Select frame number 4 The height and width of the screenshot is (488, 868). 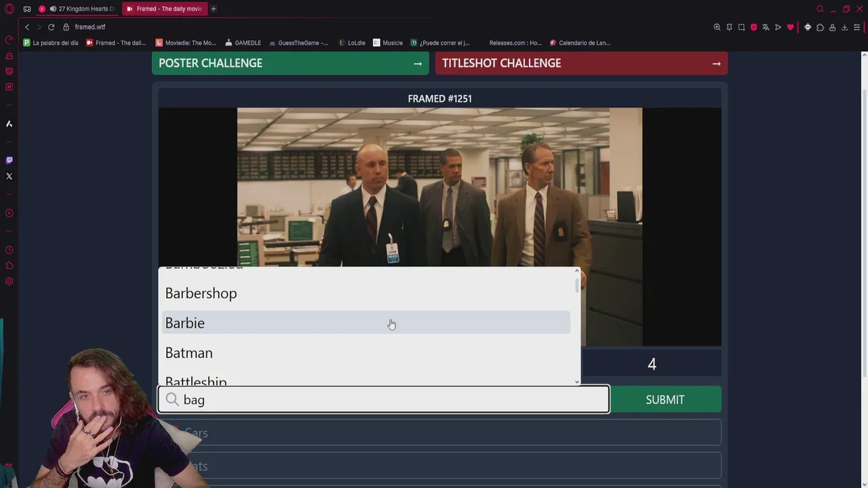(x=652, y=364)
